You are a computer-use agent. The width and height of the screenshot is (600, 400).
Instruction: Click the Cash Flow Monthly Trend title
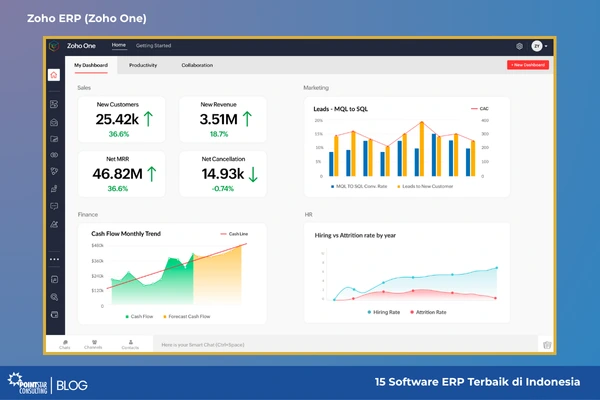126,233
